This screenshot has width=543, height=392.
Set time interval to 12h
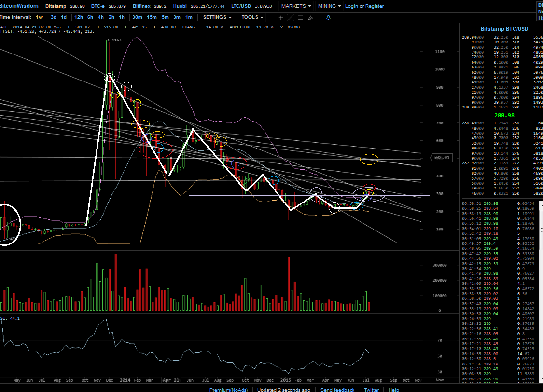(79, 17)
